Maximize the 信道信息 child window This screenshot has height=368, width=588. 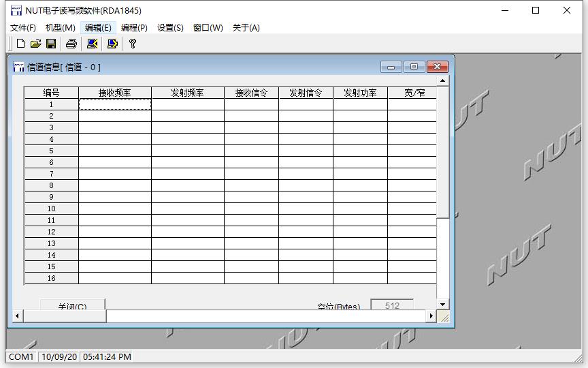pos(414,67)
